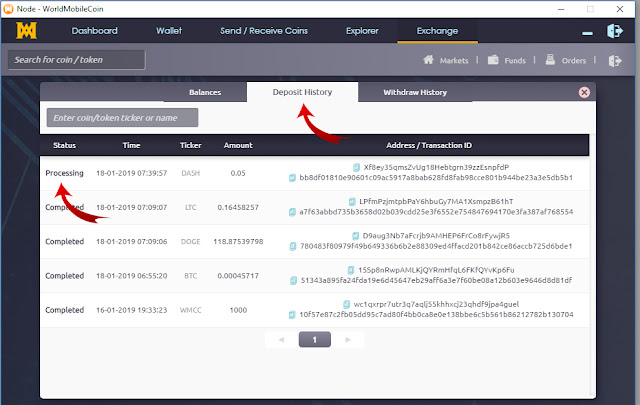Click the Markets home icon

coord(428,60)
